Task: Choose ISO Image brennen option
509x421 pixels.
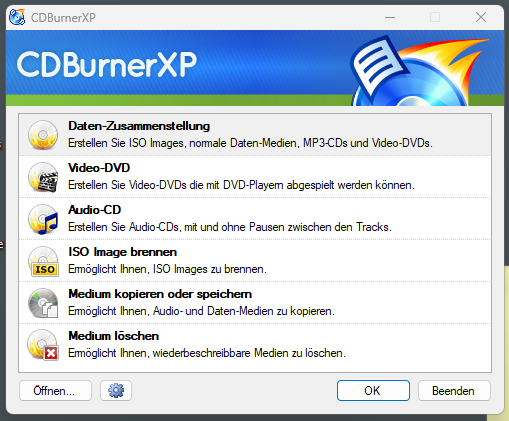Action: click(255, 261)
